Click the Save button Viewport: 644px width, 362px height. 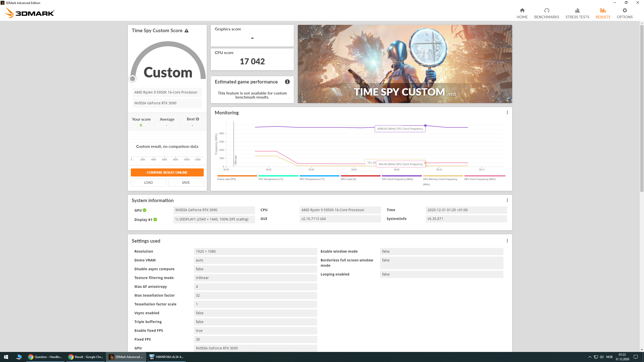point(186,183)
